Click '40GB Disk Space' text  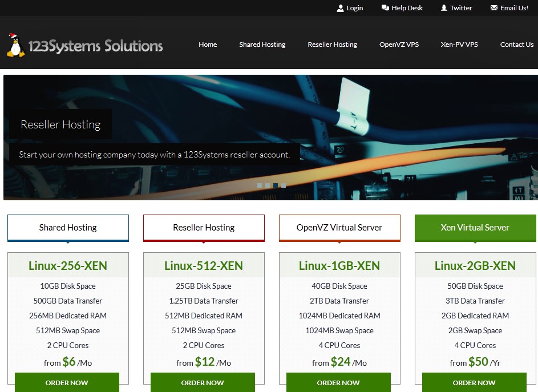[339, 286]
